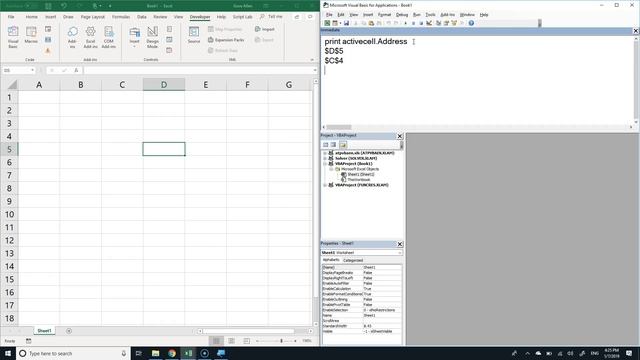Click the Excel formula bar input
The height and width of the screenshot is (360, 640).
click(199, 70)
